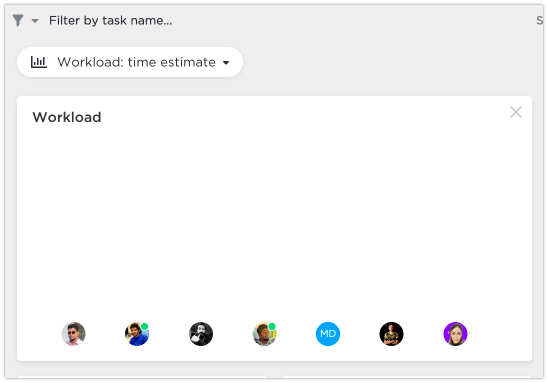Open the 'Workload: time estimate' dropdown
The image size is (548, 383).
(x=130, y=62)
